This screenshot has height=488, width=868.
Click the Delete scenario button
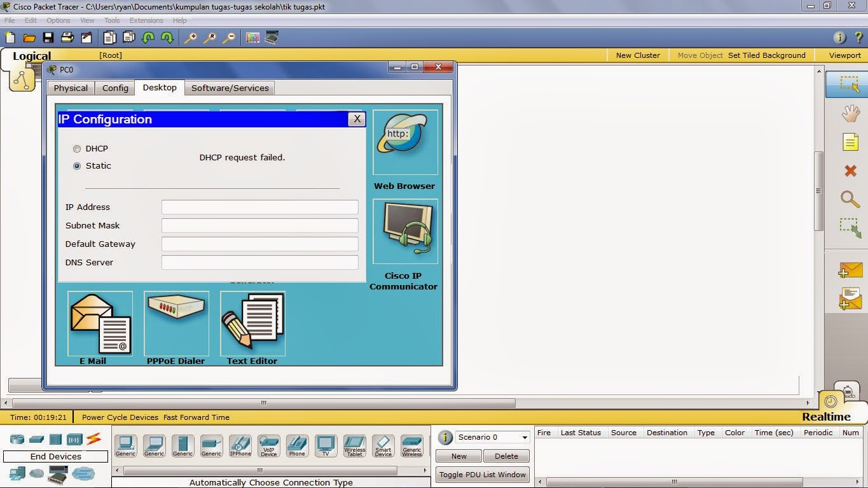pos(506,456)
